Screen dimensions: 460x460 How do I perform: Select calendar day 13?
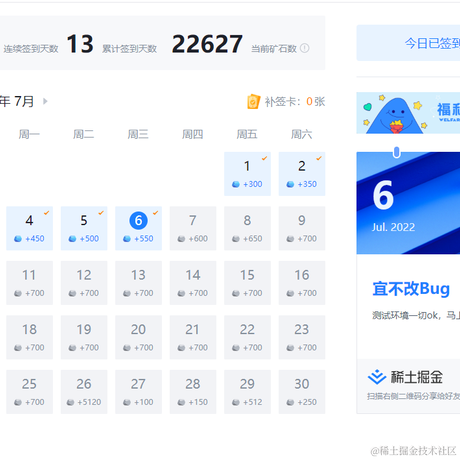[x=139, y=283]
